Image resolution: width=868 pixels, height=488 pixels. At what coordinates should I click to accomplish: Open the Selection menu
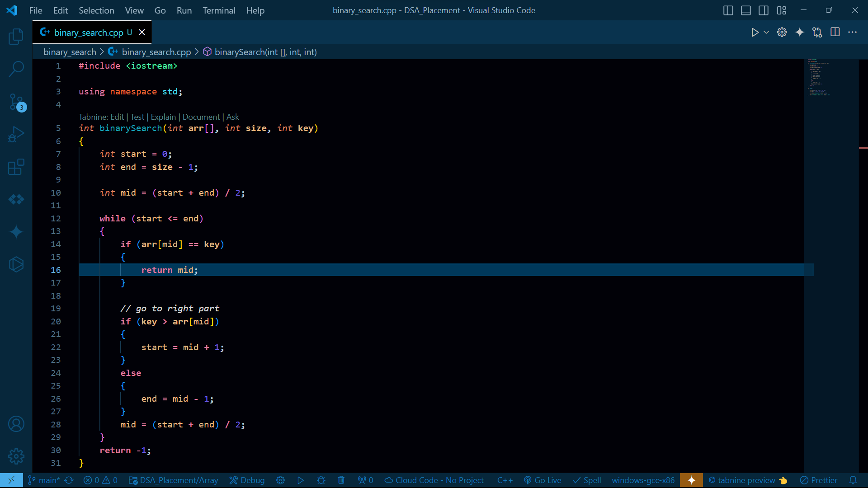pyautogui.click(x=96, y=10)
